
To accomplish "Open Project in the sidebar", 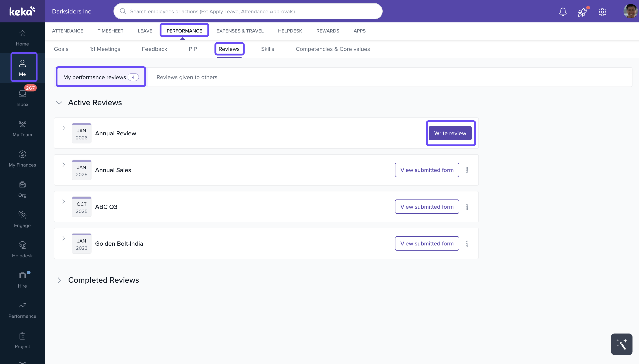I will point(22,340).
